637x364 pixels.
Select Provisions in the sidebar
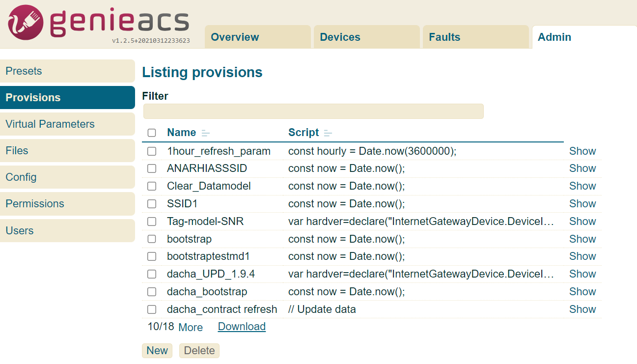pos(67,97)
